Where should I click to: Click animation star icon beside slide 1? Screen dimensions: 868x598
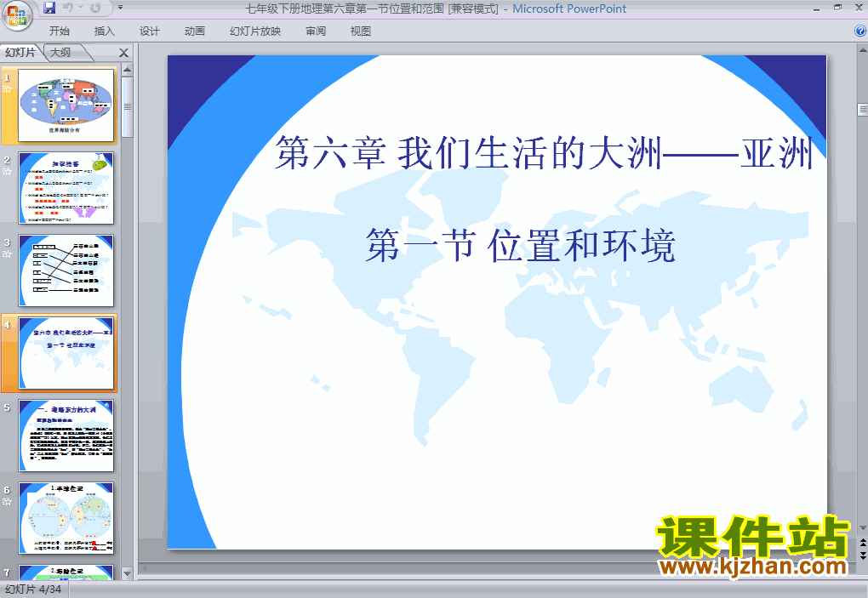tap(7, 89)
